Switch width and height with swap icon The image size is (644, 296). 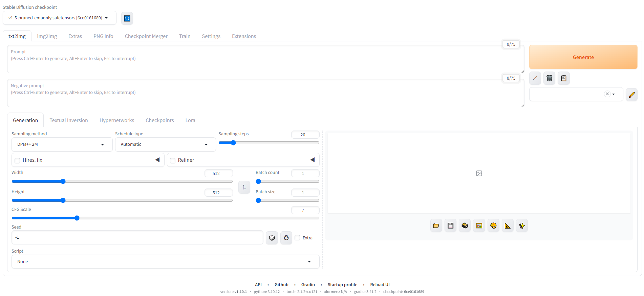click(244, 187)
